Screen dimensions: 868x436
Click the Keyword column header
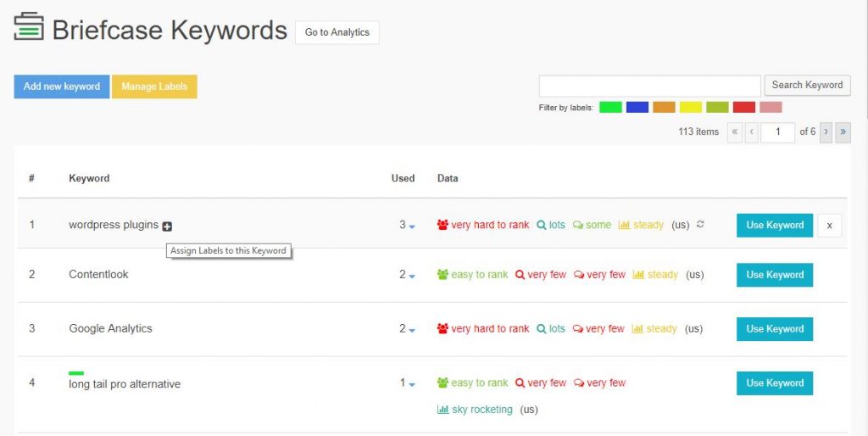point(89,178)
